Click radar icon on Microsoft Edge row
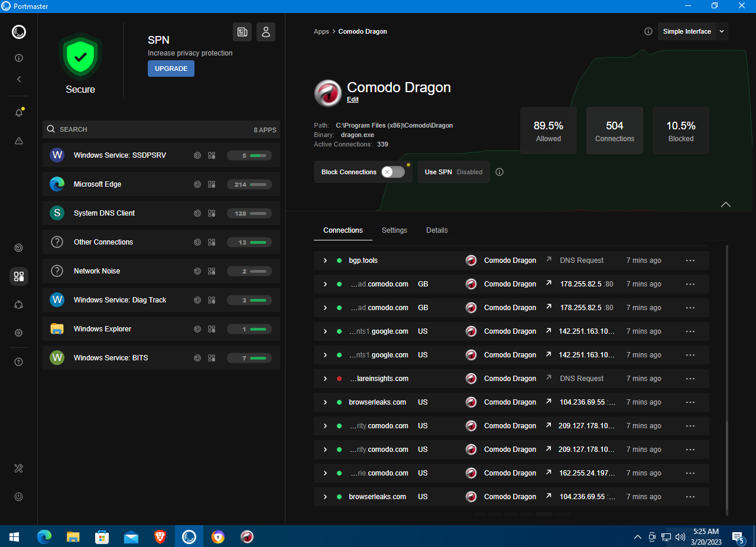Screen dimensions: 756x547 pyautogui.click(x=197, y=184)
